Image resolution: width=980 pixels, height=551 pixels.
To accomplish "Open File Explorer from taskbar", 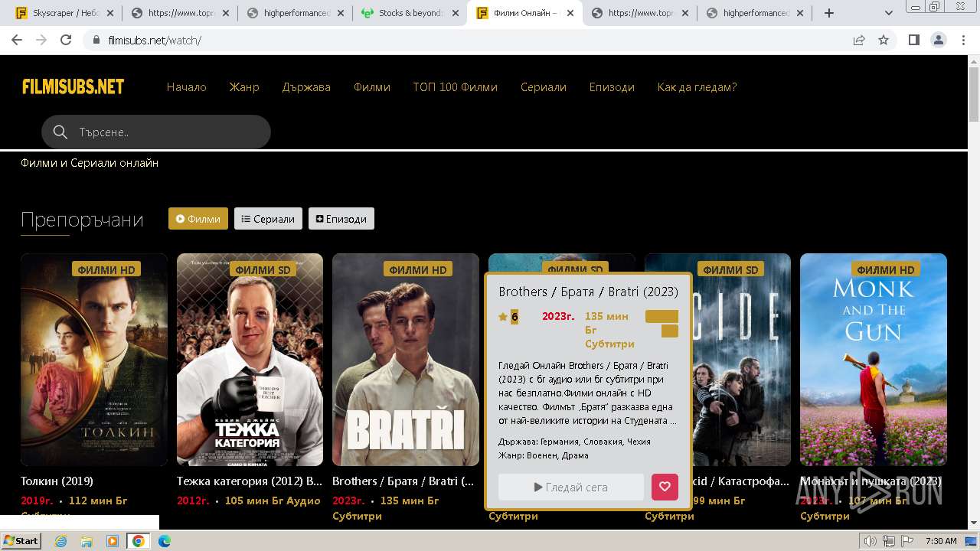I will click(x=87, y=541).
